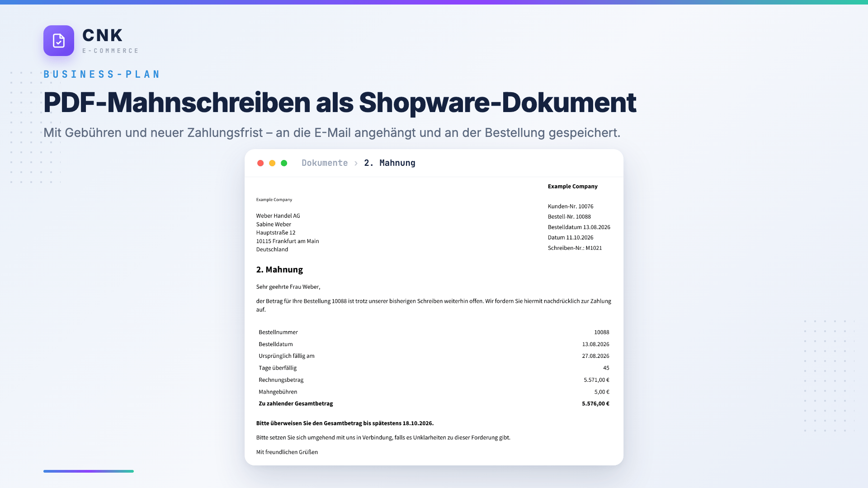Image resolution: width=868 pixels, height=488 pixels.
Task: Select the '2. Mahnung' breadcrumb item
Action: pos(390,163)
